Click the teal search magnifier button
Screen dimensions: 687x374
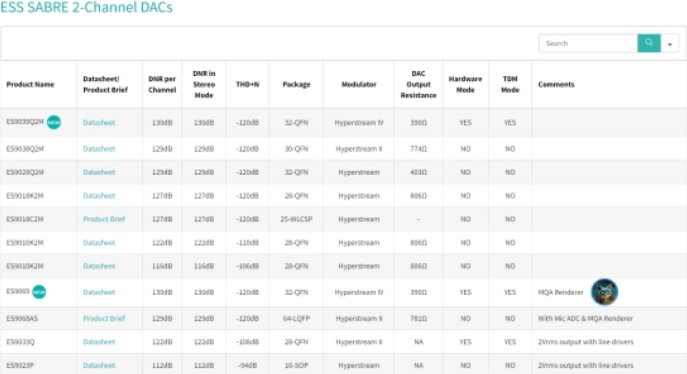pyautogui.click(x=649, y=43)
